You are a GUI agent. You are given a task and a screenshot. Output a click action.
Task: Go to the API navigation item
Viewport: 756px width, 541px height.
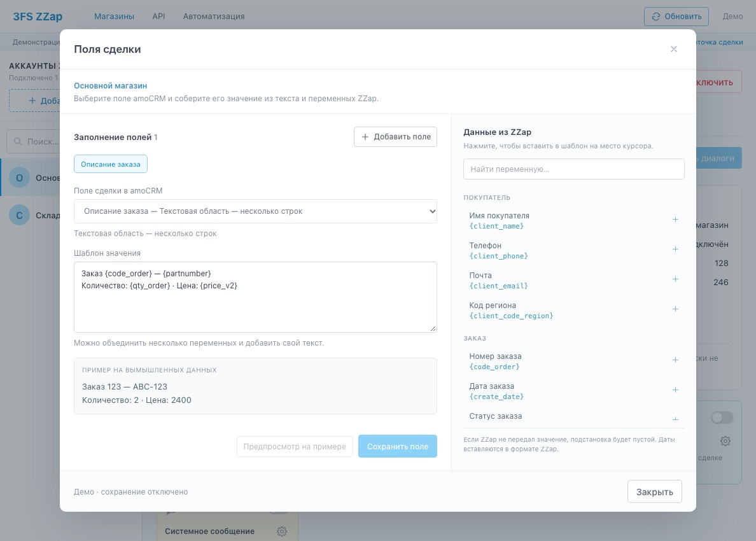coord(158,17)
